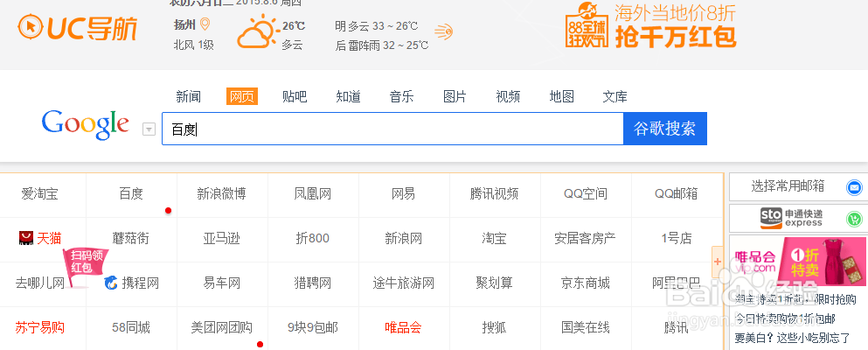868x350 pixels.
Task: Open the 新浪网 link
Action: tap(404, 239)
